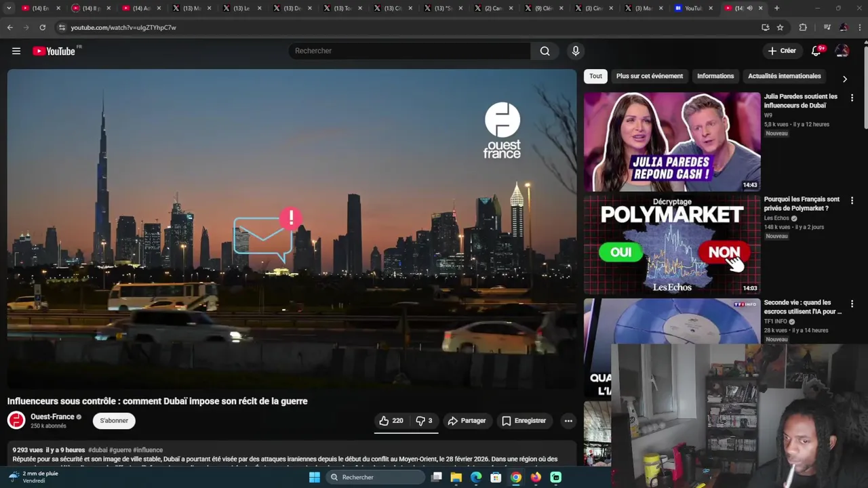Open options for Polymarket video

(852, 201)
